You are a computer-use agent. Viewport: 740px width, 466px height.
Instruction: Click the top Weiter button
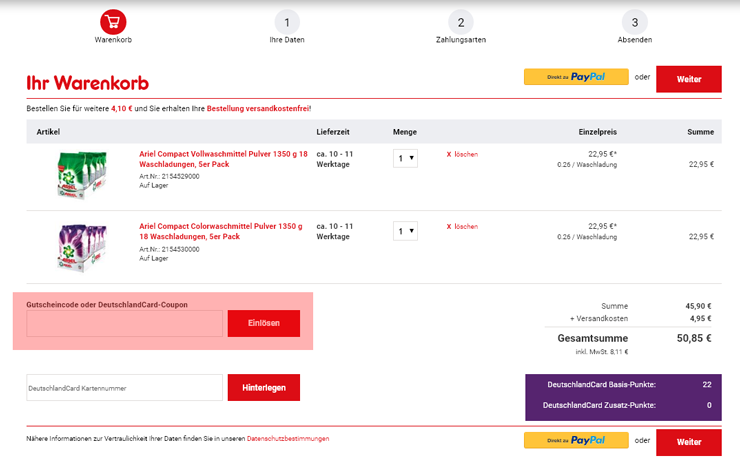click(x=689, y=79)
